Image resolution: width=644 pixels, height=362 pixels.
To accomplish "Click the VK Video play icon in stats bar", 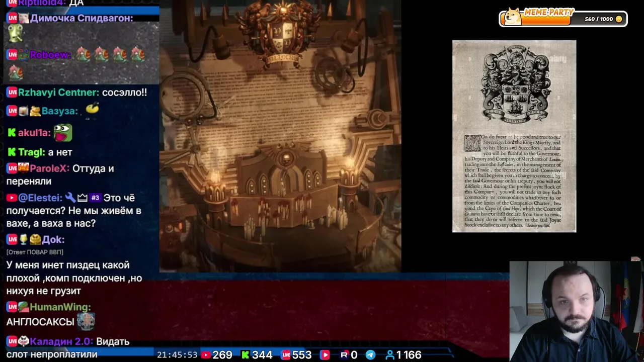I will [x=325, y=355].
